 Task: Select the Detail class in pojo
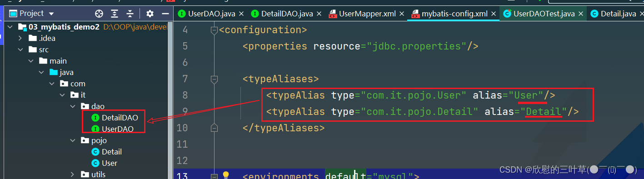pyautogui.click(x=112, y=152)
